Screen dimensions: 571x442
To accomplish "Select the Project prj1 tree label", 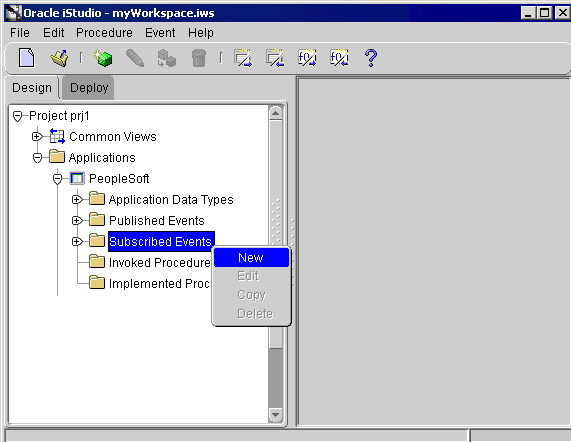I will click(59, 116).
